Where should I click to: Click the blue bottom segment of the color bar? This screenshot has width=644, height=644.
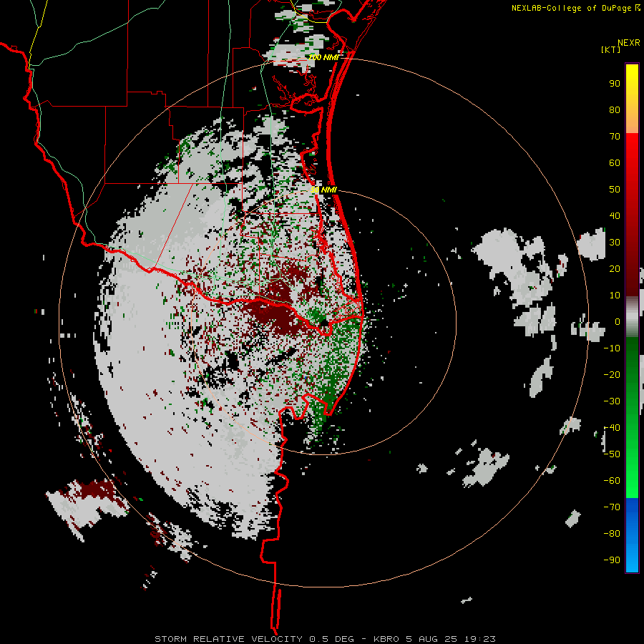[632, 535]
